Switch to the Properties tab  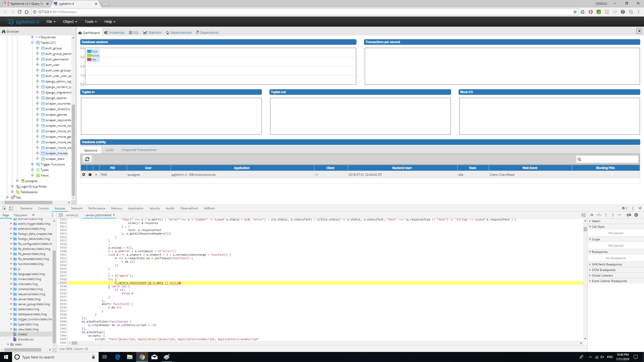[114, 32]
